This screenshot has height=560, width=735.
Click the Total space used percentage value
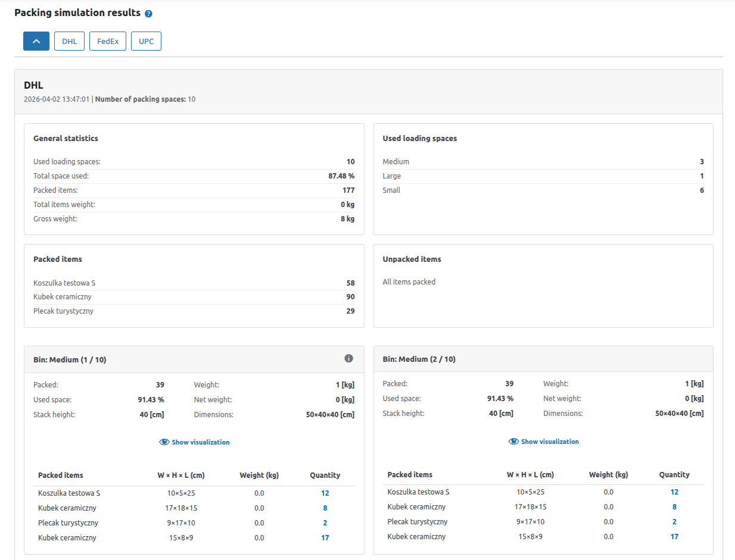click(x=342, y=176)
